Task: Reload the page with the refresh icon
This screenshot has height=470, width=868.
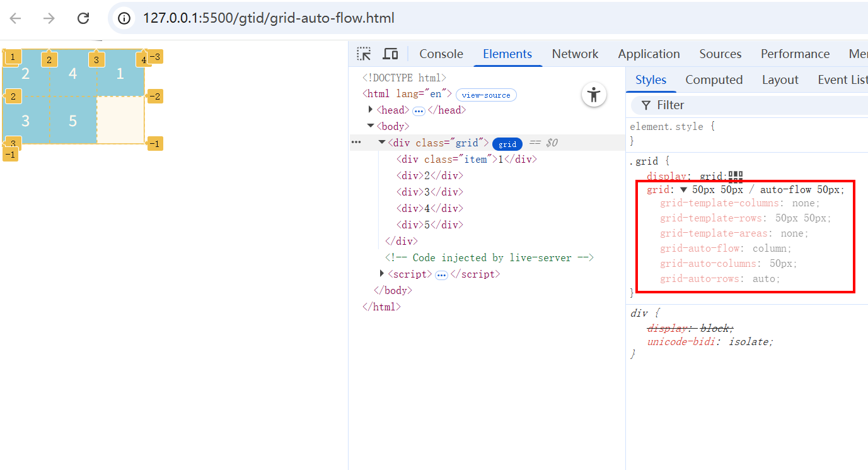Action: (x=83, y=18)
